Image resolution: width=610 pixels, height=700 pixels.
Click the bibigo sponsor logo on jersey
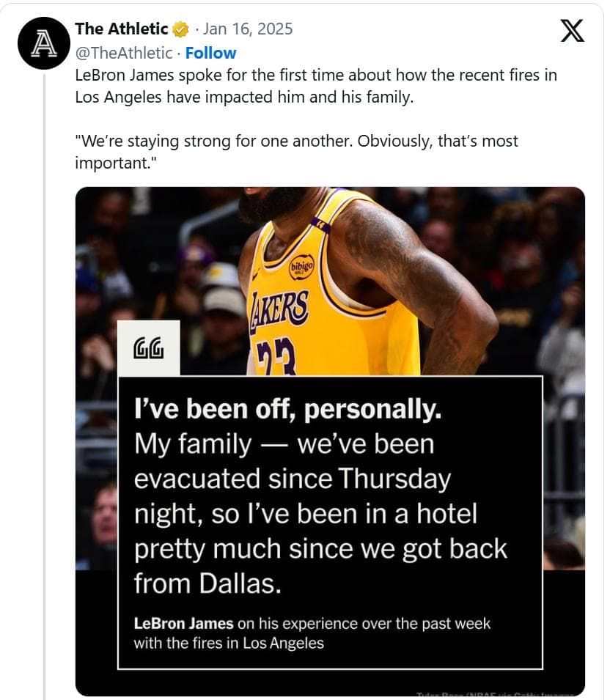[x=301, y=265]
